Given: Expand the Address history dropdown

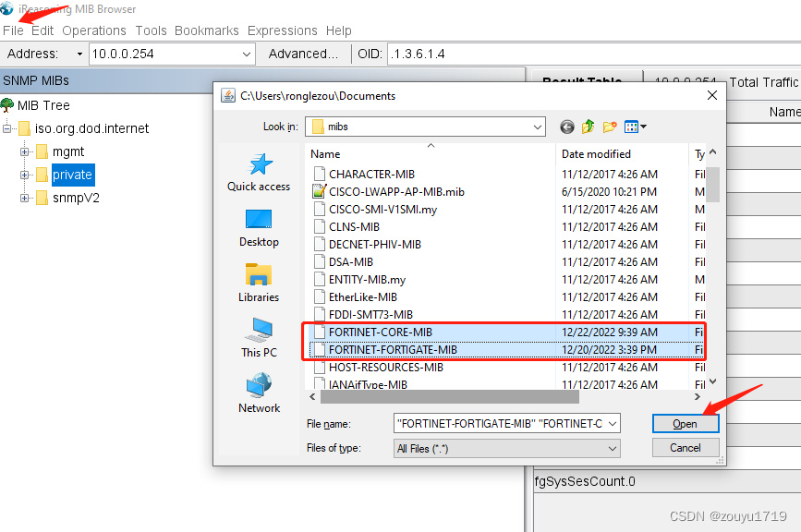Looking at the screenshot, I should click(x=247, y=54).
